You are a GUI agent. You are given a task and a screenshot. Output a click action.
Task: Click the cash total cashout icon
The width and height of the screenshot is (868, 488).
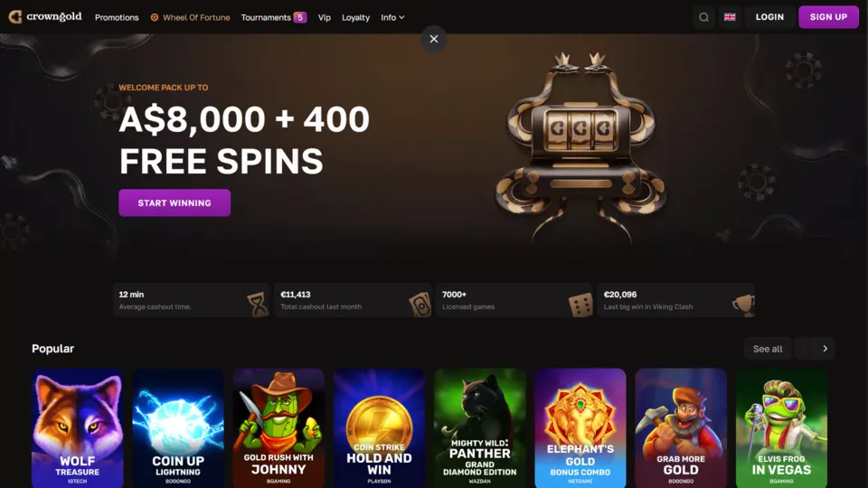(420, 304)
